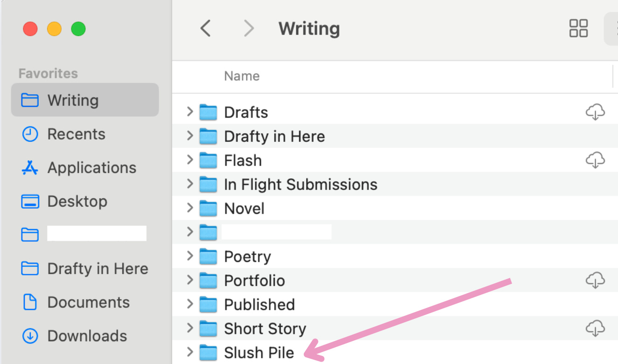Go forward with the right chevron button
Screen dimensions: 618x364
(x=249, y=28)
